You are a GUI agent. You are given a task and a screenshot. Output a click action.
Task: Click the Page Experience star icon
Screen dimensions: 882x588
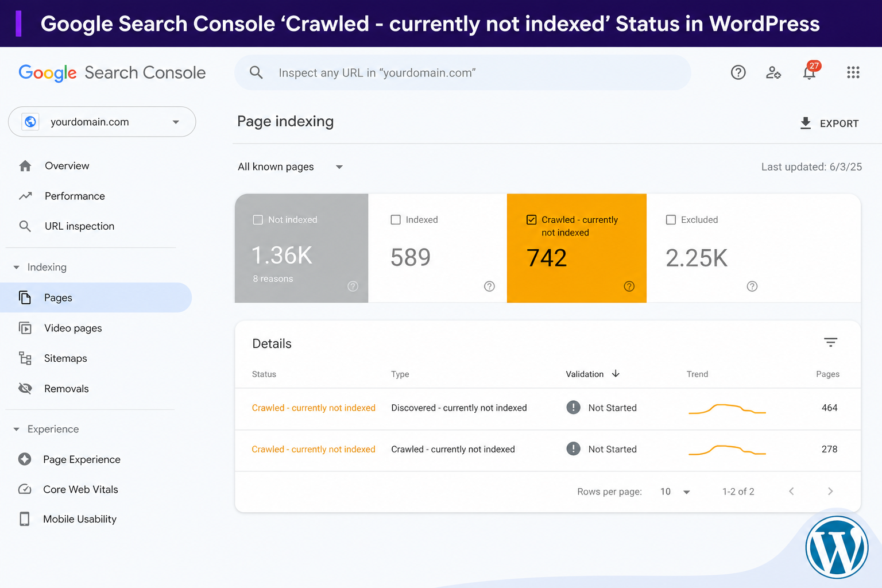[25, 459]
